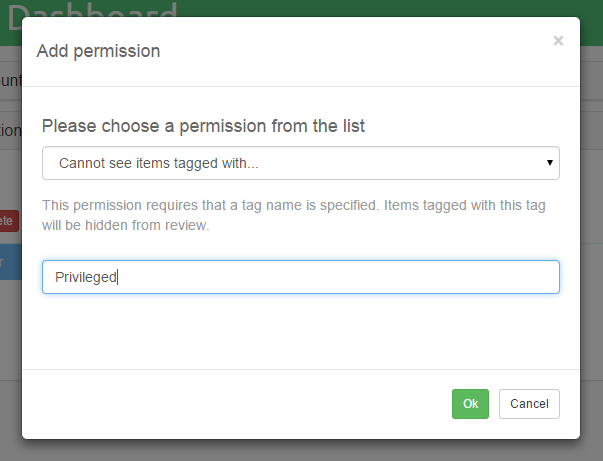Click the dimmed backdrop below the dialog

(300, 450)
